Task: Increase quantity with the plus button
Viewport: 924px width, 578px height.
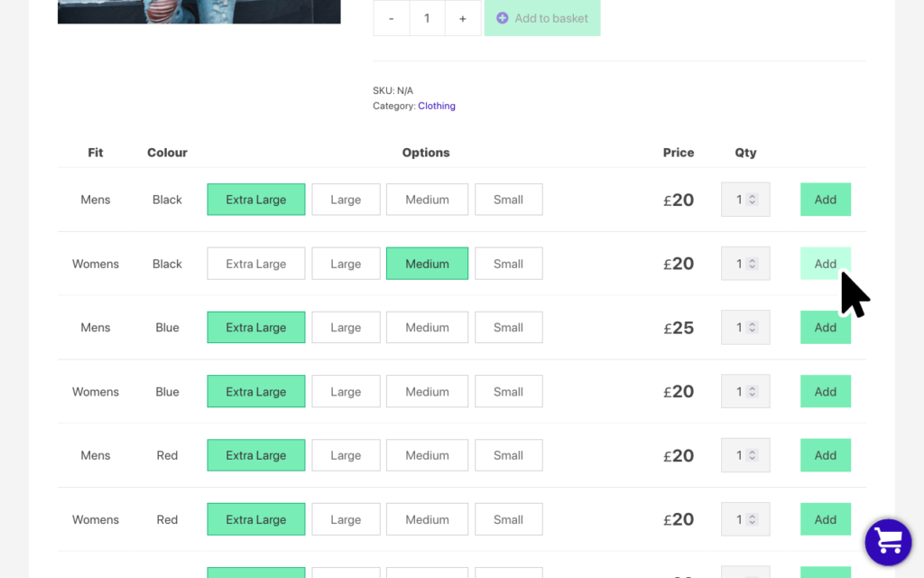Action: [463, 18]
